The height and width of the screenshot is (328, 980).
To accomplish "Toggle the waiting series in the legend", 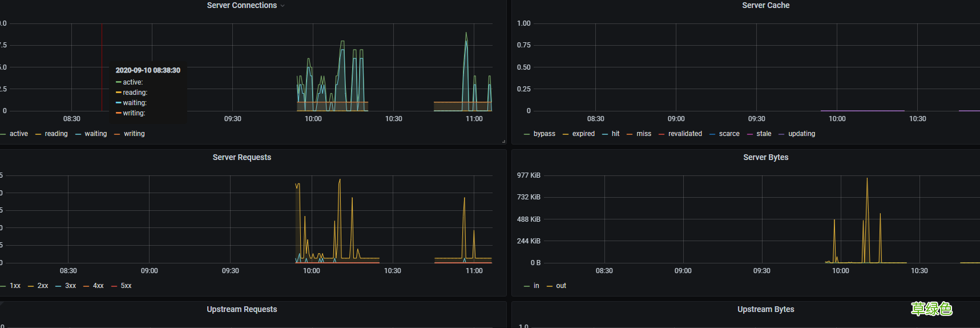I will [x=95, y=134].
